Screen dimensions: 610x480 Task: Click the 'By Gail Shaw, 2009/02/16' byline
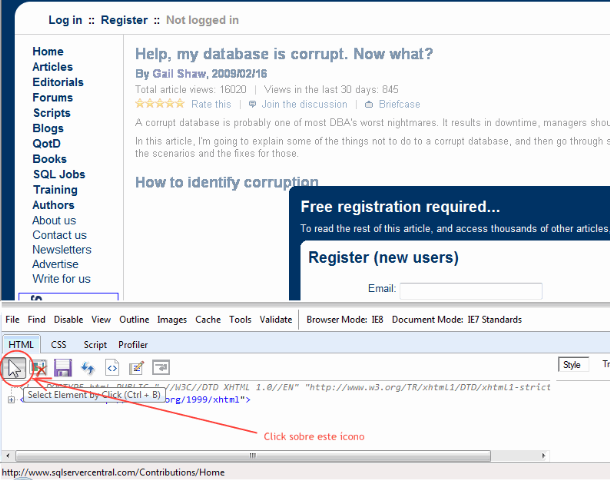point(201,74)
